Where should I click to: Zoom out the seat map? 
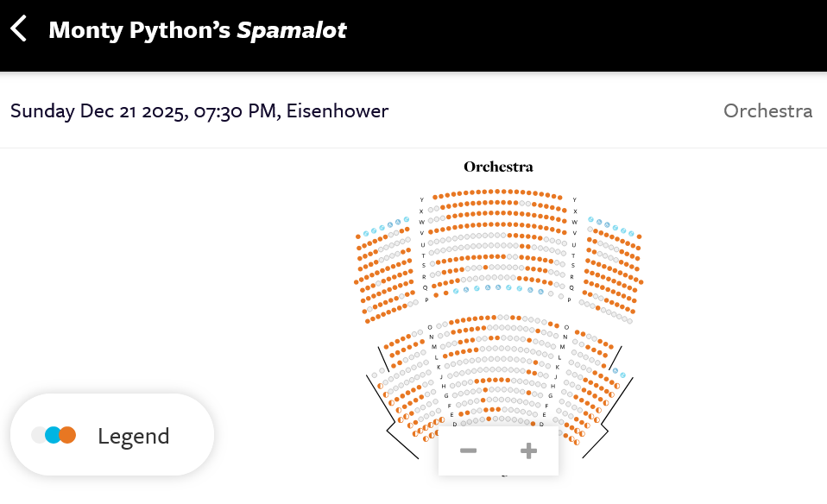468,450
